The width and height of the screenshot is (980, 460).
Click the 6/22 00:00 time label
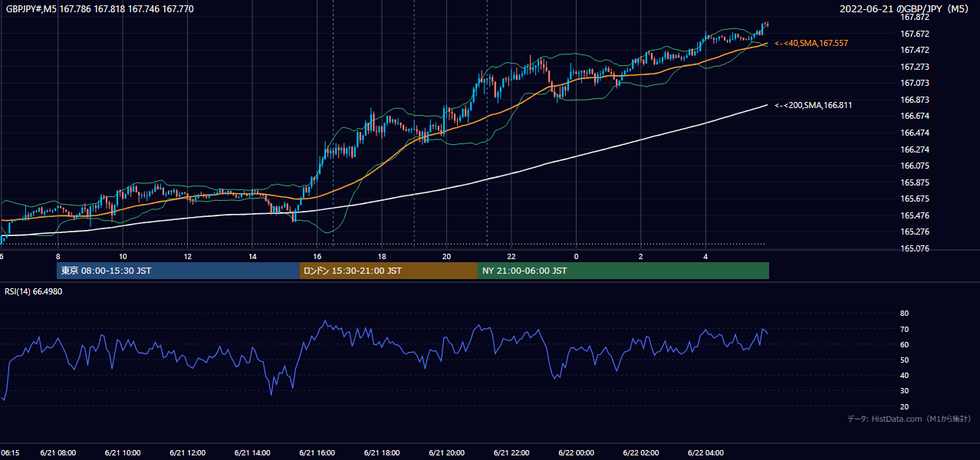pyautogui.click(x=576, y=453)
